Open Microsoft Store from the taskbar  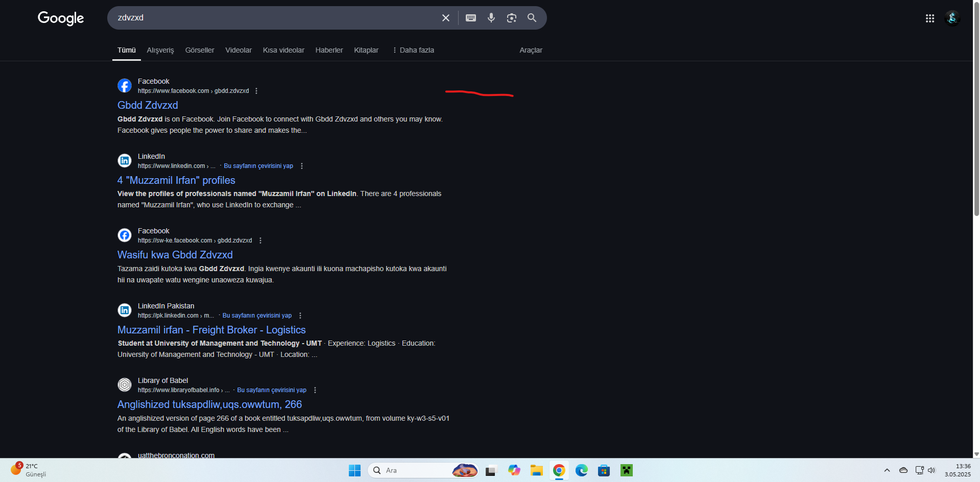coord(604,470)
